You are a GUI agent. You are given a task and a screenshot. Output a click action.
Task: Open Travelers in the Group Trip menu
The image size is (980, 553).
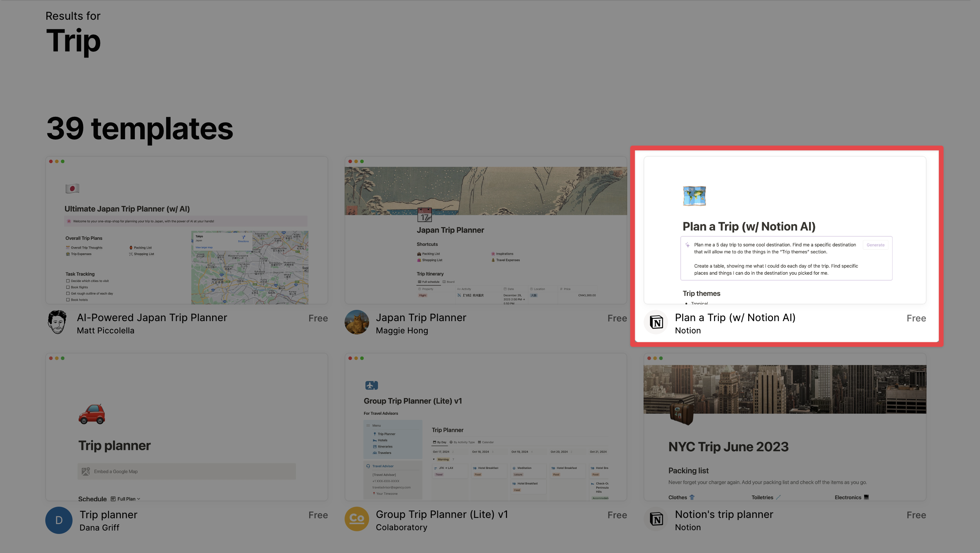(382, 453)
